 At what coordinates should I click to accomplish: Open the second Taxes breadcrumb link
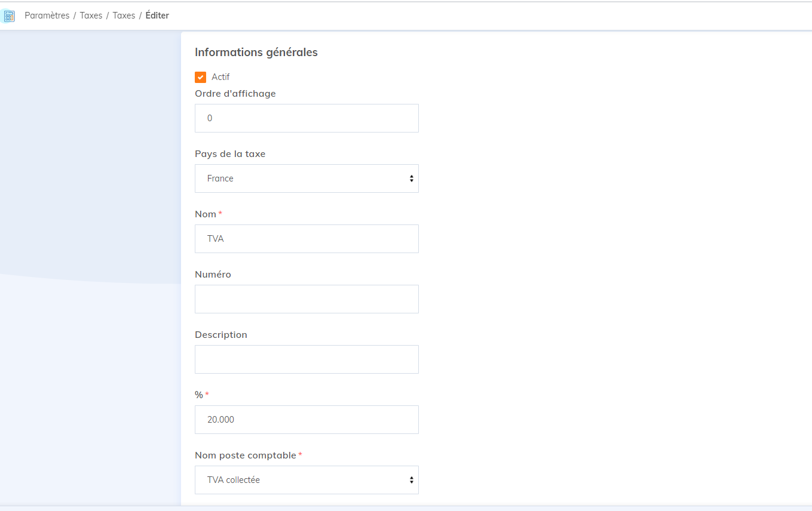point(124,16)
